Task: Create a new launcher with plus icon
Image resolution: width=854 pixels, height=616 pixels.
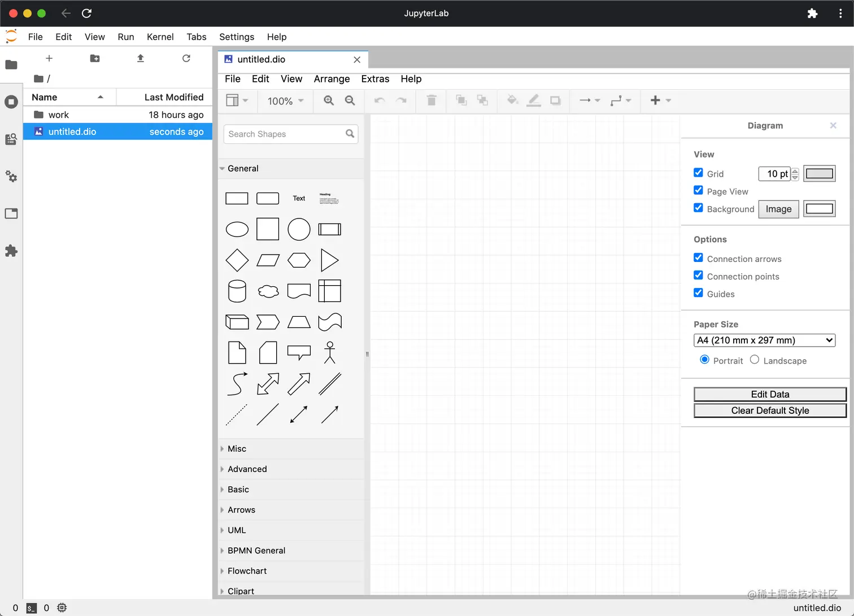Action: [49, 58]
